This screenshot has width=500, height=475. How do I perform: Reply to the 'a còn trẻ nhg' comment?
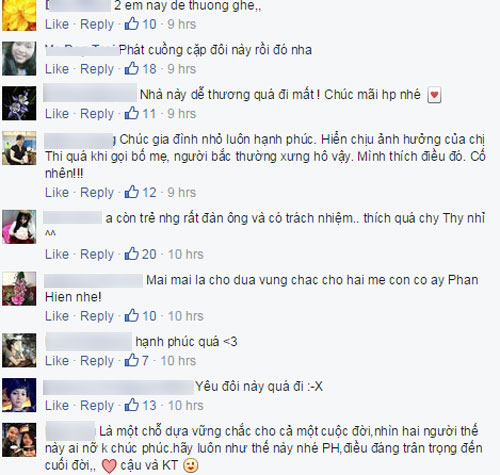pos(97,255)
